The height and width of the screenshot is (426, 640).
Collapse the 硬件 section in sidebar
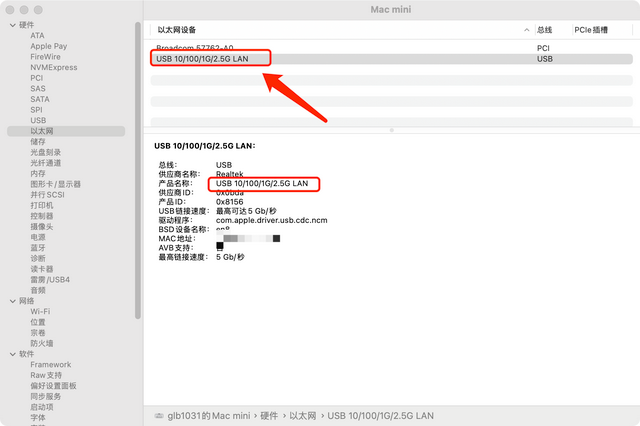click(x=13, y=25)
